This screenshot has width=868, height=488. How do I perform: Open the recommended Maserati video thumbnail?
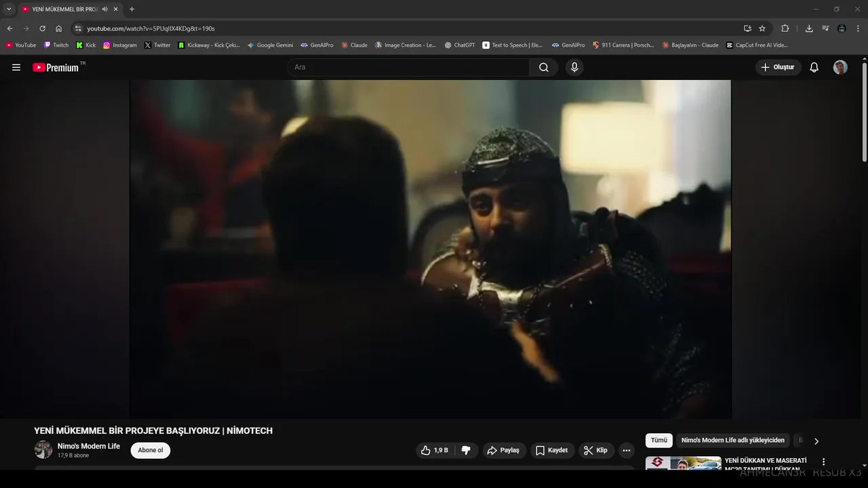tap(683, 464)
